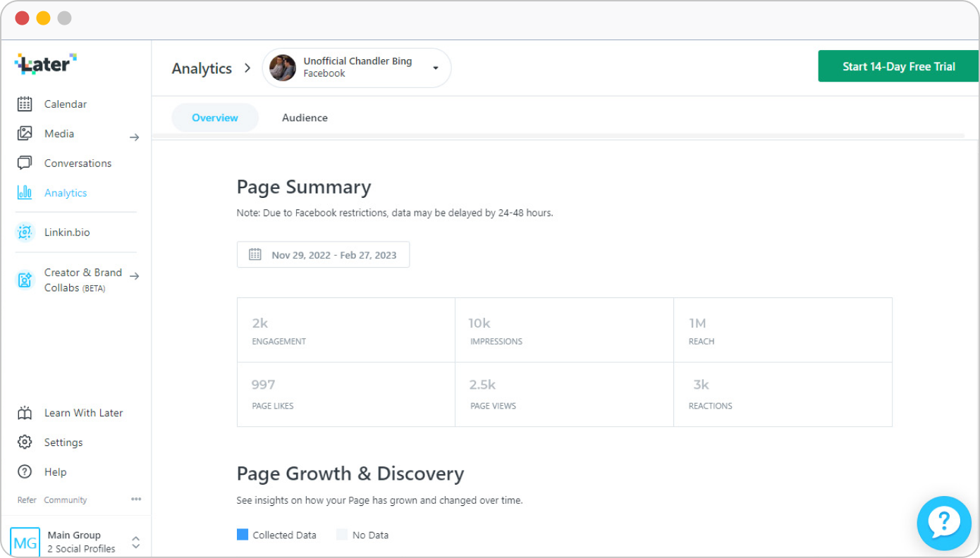Click the 3k Reactions card
The height and width of the screenshot is (558, 980).
click(783, 395)
